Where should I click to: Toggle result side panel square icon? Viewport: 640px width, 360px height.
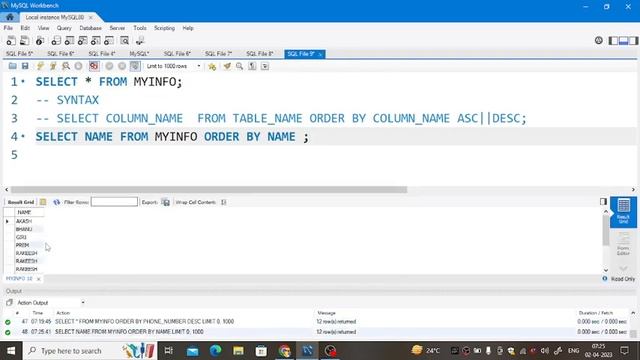(603, 201)
